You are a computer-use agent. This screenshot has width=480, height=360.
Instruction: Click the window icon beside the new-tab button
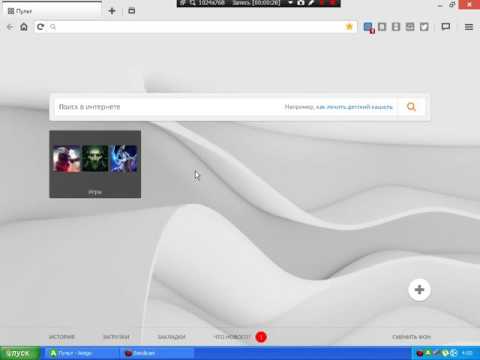coord(132,11)
